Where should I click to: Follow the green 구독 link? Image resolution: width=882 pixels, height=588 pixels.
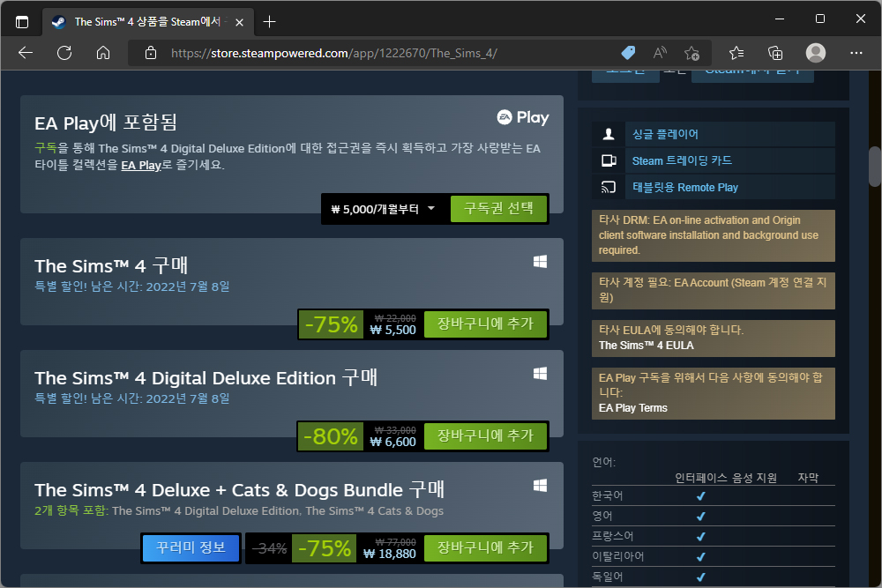point(46,148)
